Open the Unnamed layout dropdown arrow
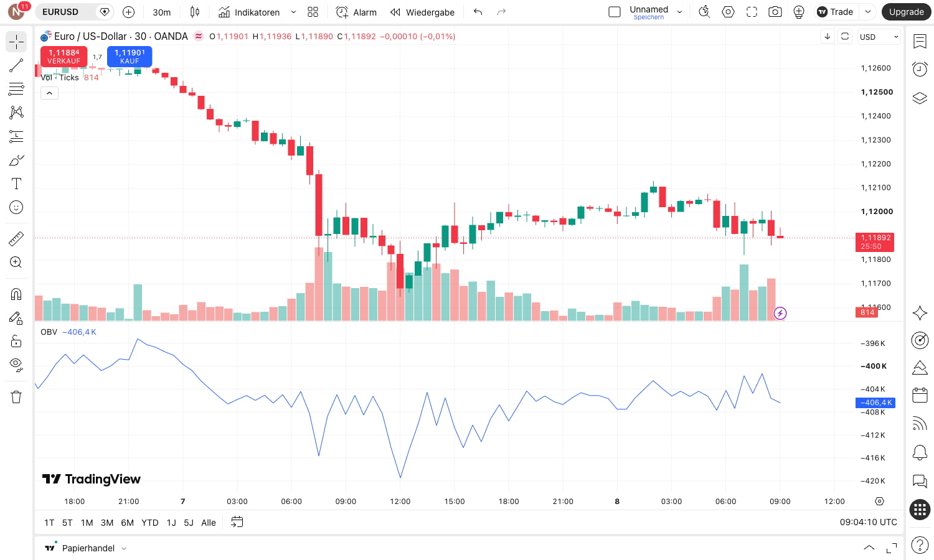 [x=679, y=12]
